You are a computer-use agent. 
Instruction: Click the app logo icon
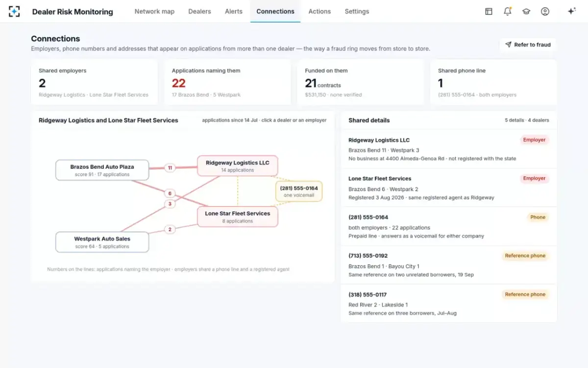point(14,11)
